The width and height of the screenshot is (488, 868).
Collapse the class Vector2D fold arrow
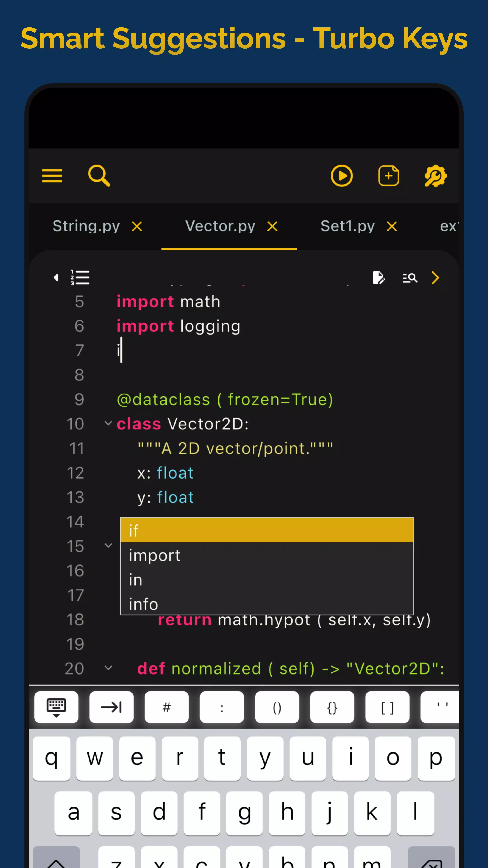coord(108,423)
